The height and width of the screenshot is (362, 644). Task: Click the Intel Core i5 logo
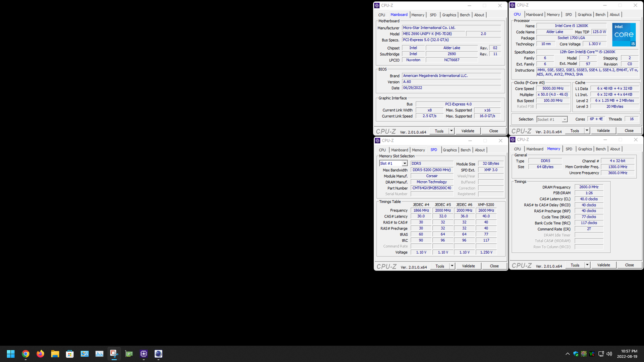click(x=624, y=35)
